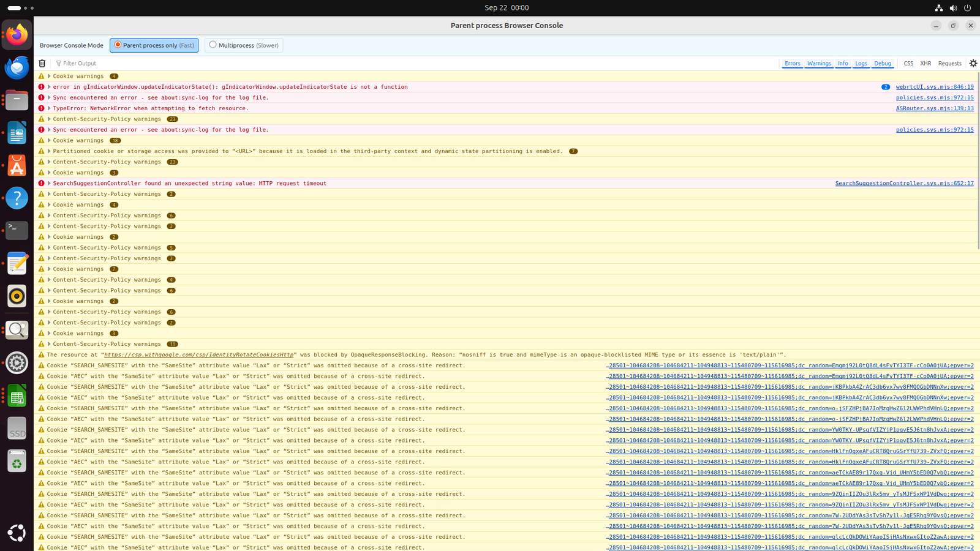Open console settings gear menu
Viewport: 980px width, 551px height.
[973, 63]
